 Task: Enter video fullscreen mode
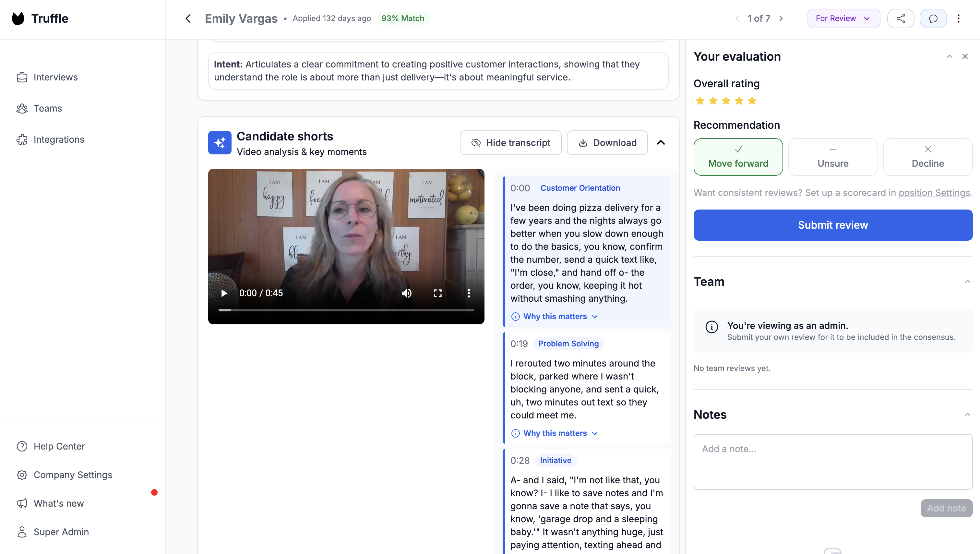437,293
